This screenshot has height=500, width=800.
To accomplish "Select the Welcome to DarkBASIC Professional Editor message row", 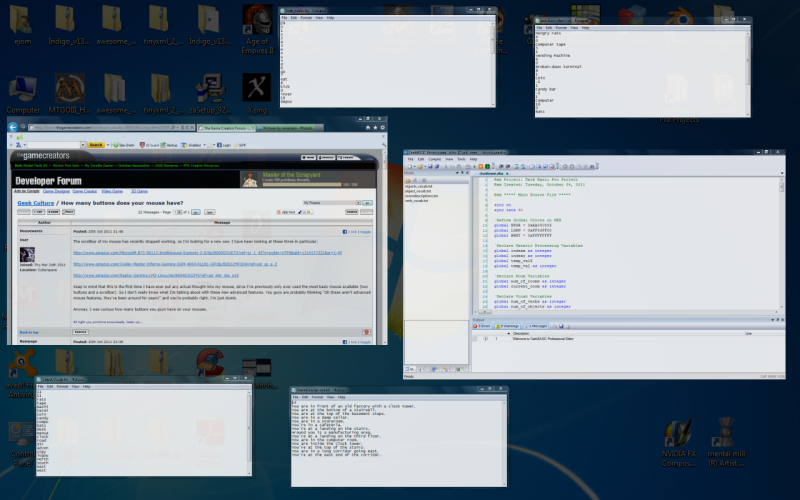I will 628,339.
